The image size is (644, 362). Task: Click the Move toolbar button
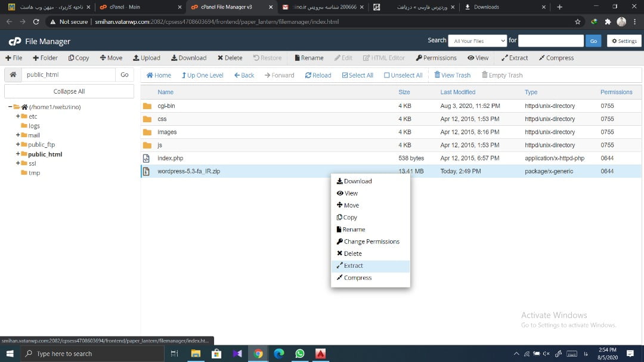111,58
